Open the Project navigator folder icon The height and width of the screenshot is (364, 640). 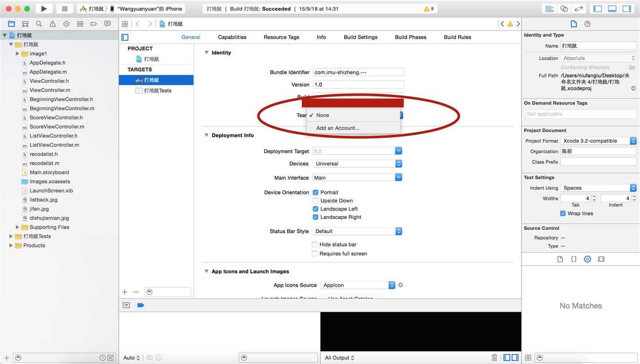point(11,24)
